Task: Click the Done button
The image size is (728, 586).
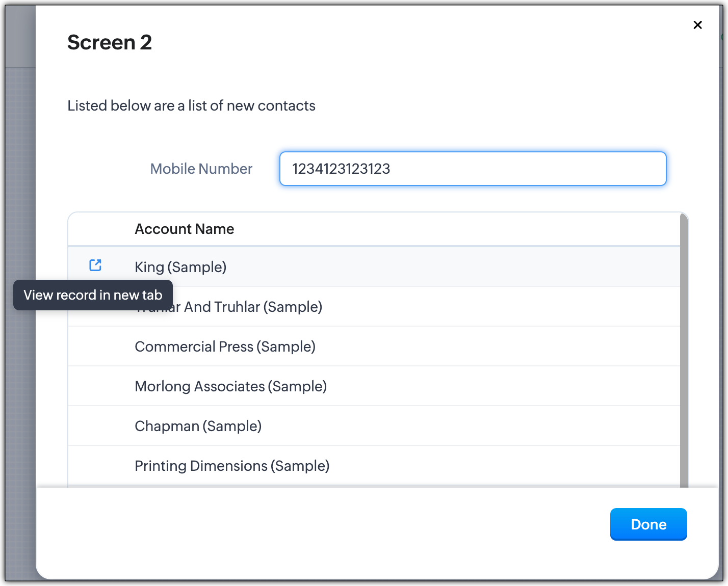Action: click(x=648, y=524)
